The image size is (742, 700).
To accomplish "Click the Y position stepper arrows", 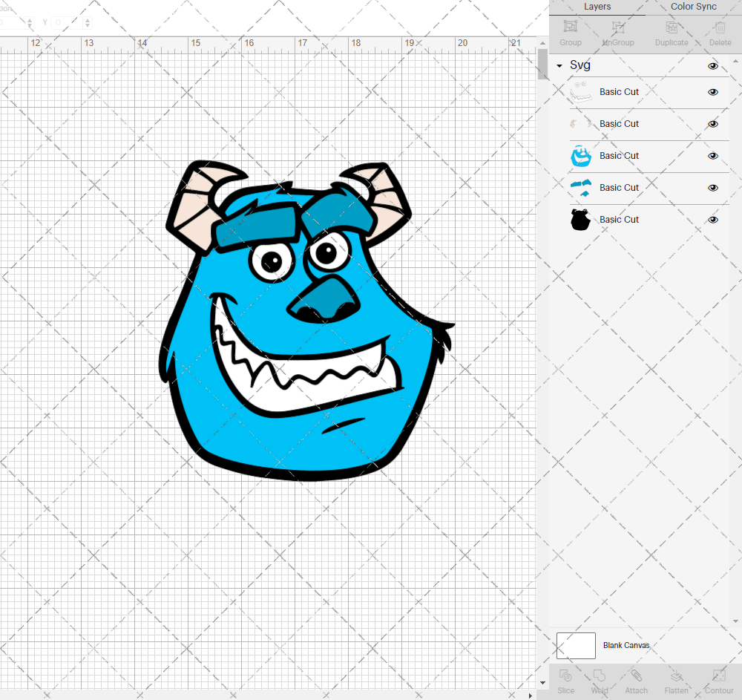I will coord(88,22).
